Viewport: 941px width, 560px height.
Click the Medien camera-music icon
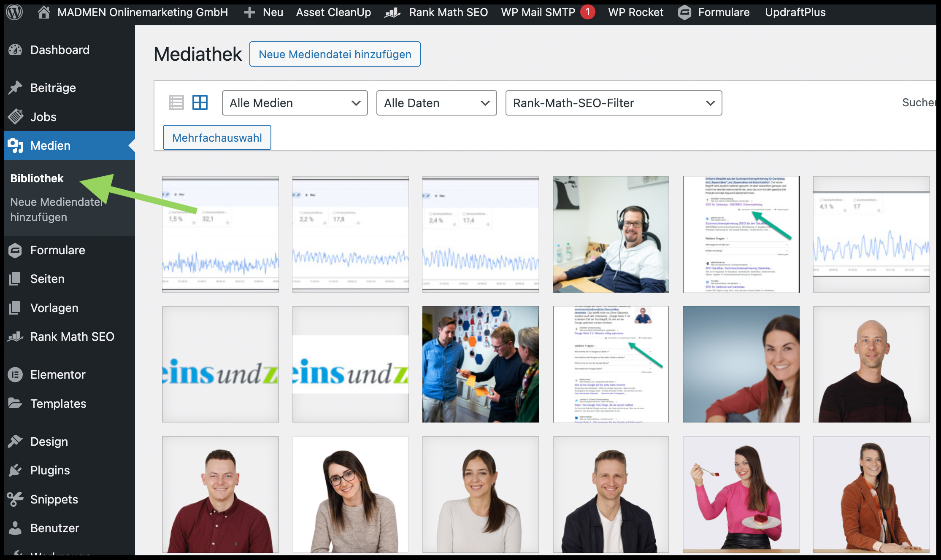(15, 145)
